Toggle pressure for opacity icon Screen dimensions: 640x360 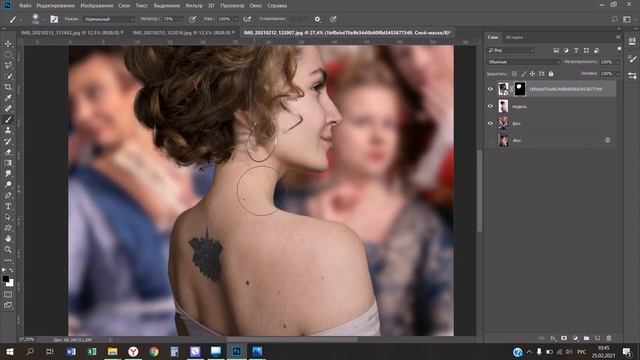click(192, 19)
